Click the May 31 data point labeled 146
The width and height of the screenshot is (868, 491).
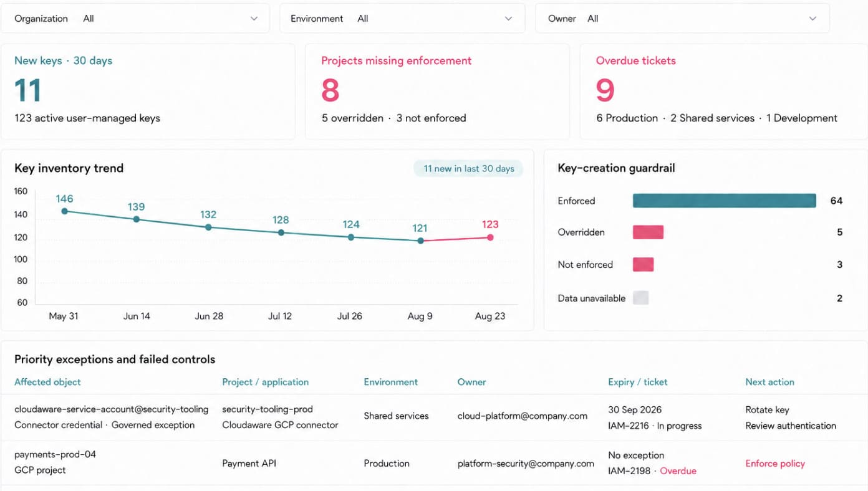click(64, 211)
